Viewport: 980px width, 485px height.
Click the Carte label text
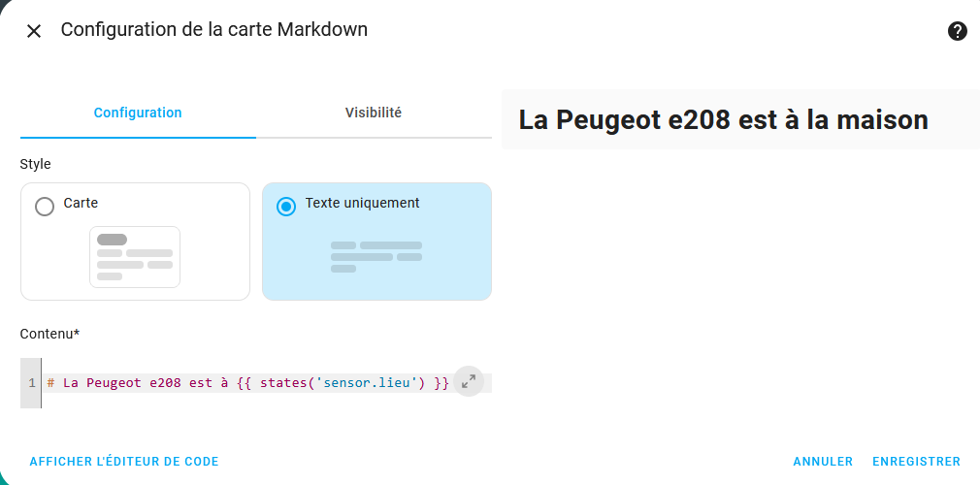pos(81,203)
